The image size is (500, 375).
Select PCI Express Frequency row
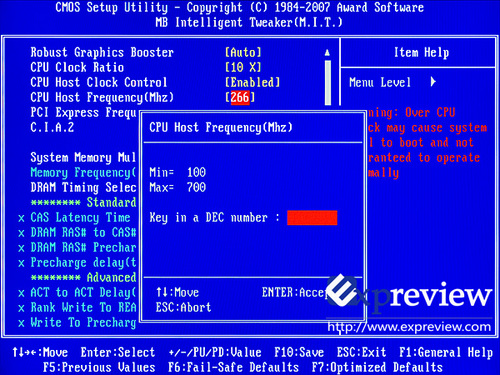tap(83, 113)
